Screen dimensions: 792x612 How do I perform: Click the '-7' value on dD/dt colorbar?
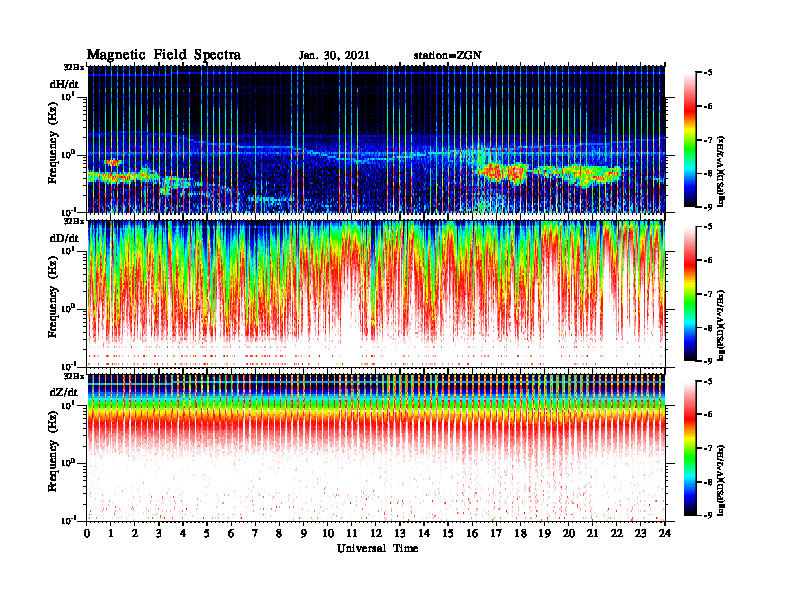(708, 294)
